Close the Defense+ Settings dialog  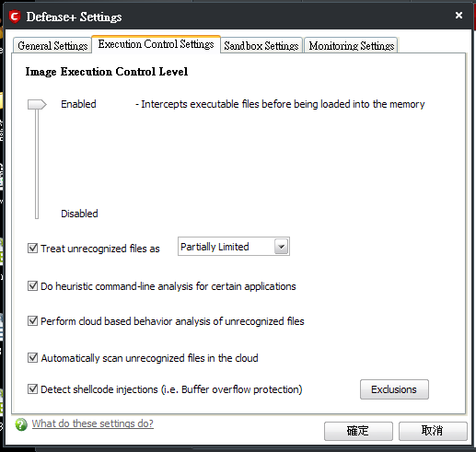coord(459,15)
